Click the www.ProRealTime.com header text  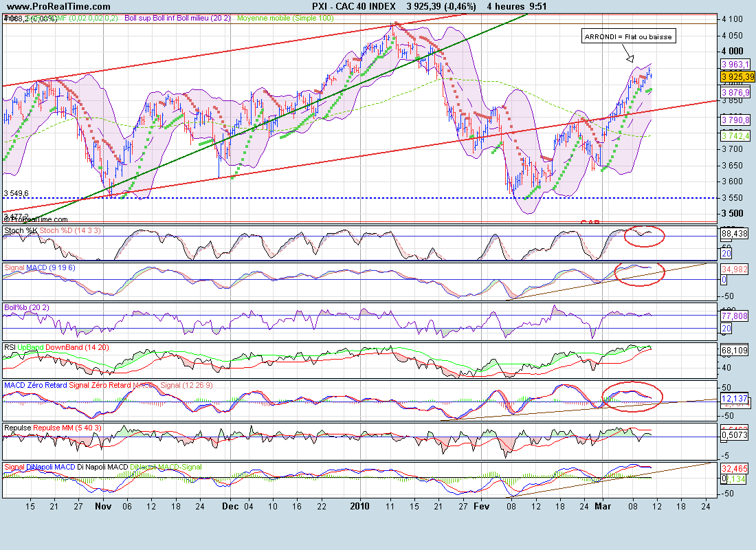(x=59, y=6)
